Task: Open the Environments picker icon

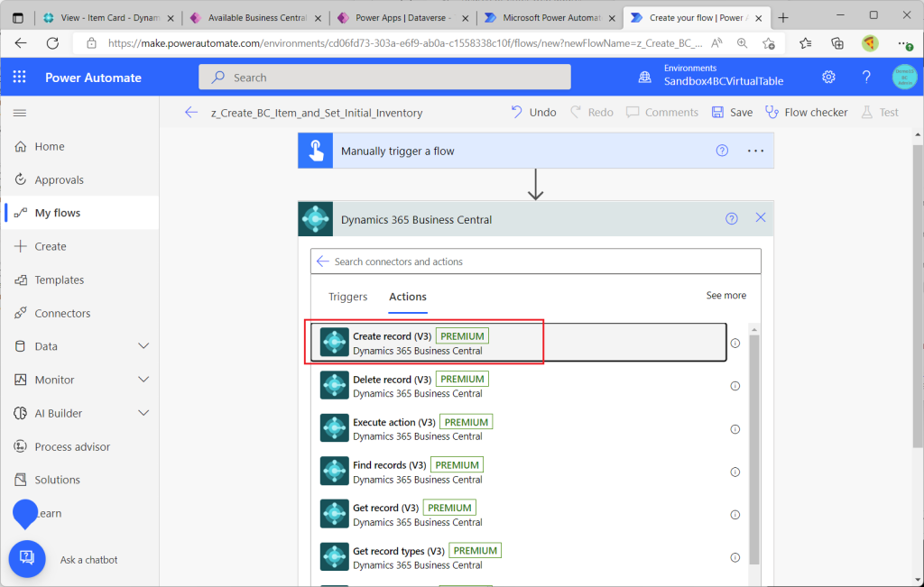Action: click(645, 78)
